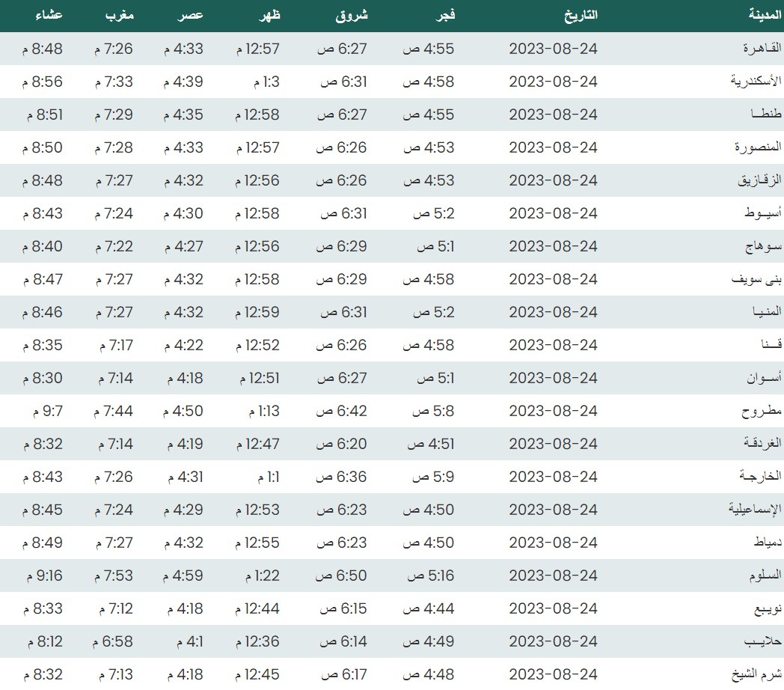Select الخارجة's فجر time 5:9 ص
The image size is (784, 690).
pyautogui.click(x=435, y=477)
